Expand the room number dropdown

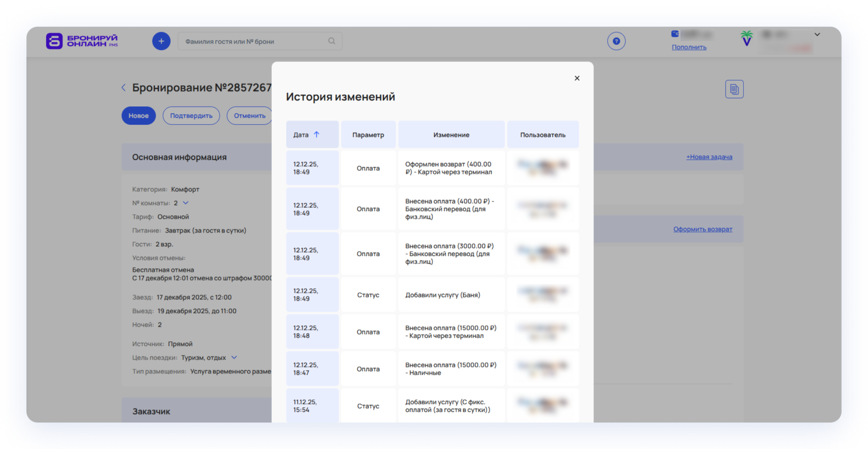[185, 203]
